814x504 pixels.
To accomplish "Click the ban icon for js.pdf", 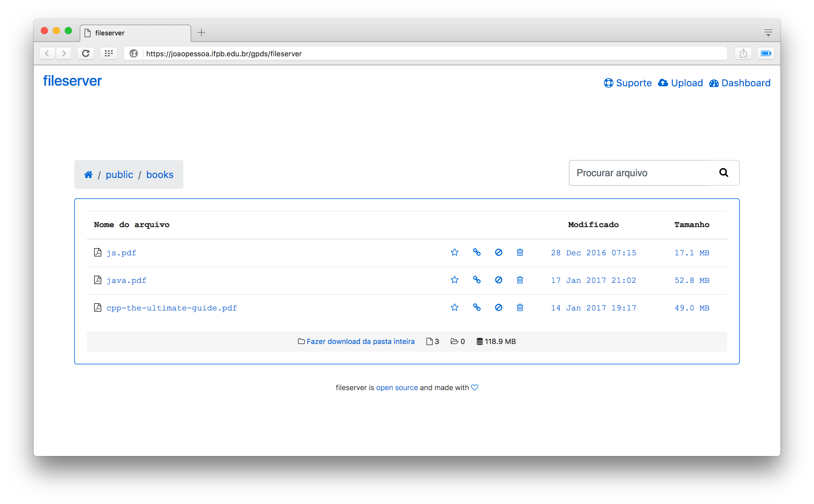I will 498,252.
